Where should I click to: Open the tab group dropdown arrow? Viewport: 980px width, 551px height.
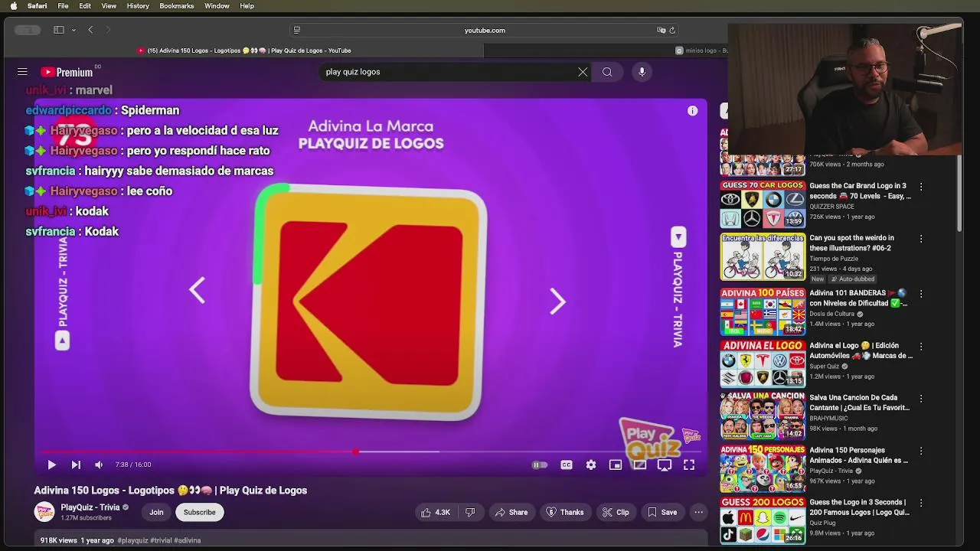click(x=73, y=30)
